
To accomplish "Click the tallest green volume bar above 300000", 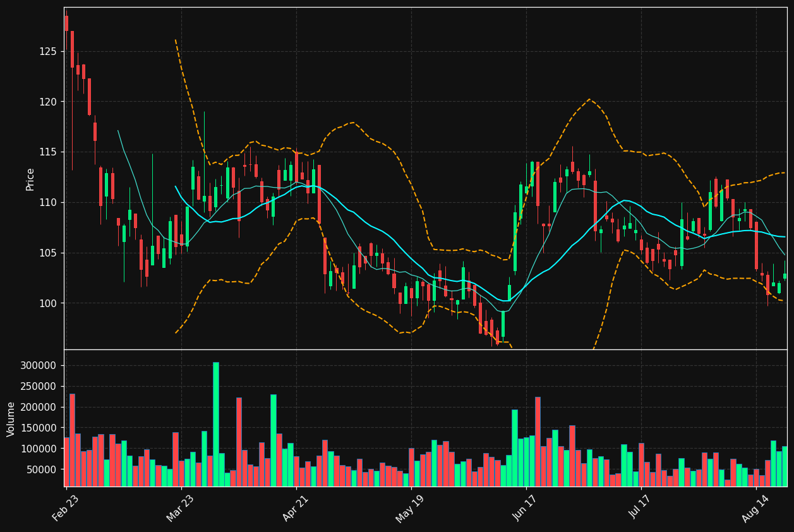I will coord(216,424).
